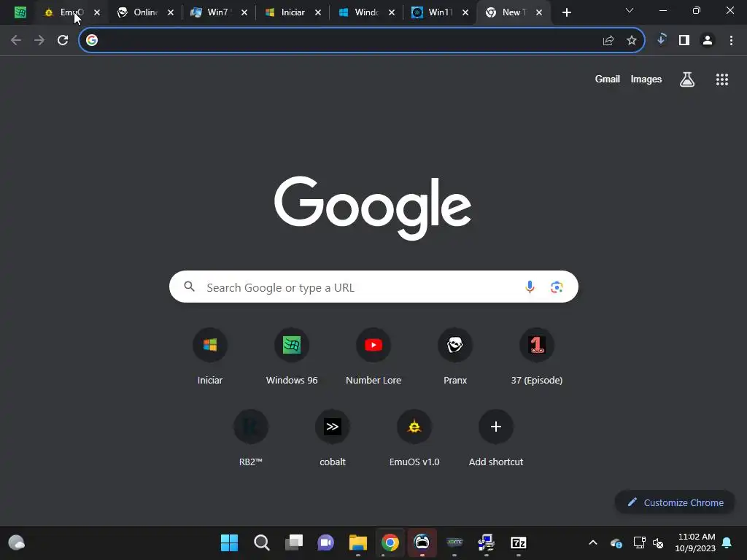Image resolution: width=747 pixels, height=560 pixels.
Task: Open the Google apps grid
Action: click(x=721, y=79)
